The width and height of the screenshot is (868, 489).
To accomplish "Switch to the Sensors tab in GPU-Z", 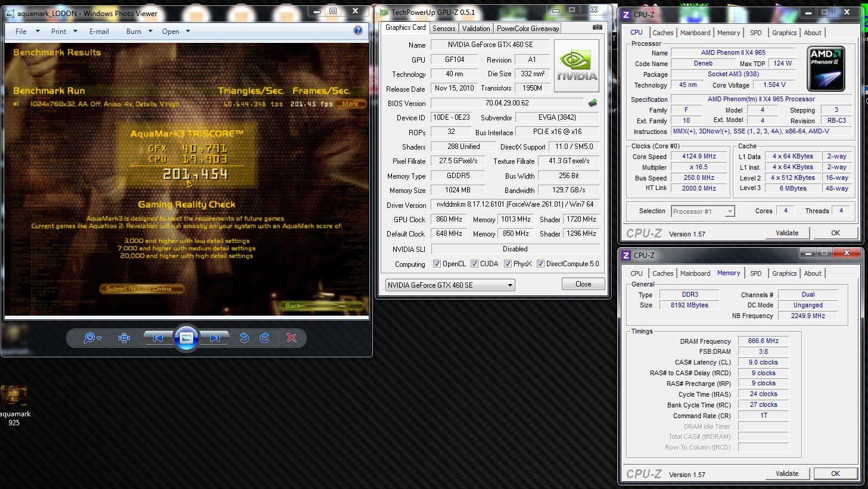I will pyautogui.click(x=444, y=29).
